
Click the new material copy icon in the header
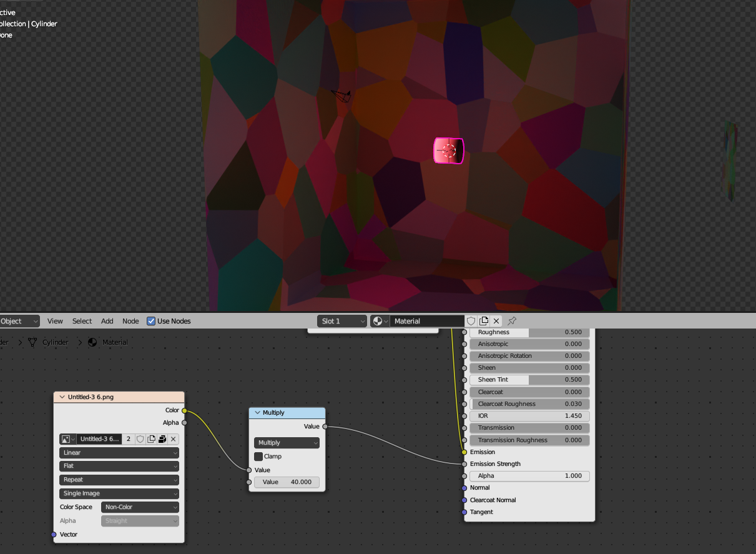[x=484, y=321]
